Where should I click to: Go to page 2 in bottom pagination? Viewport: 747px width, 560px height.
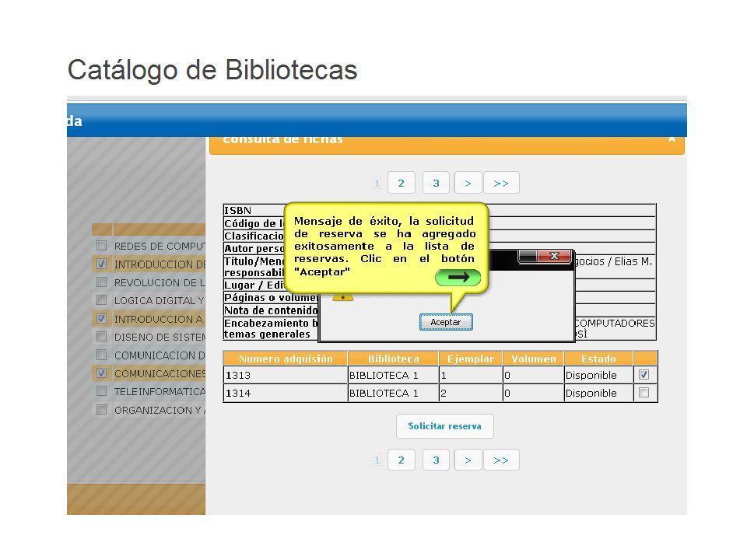tap(402, 460)
